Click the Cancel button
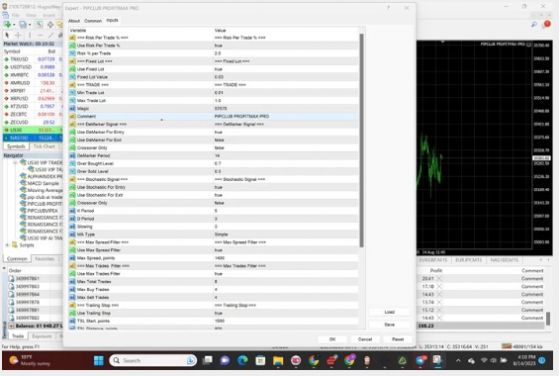The width and height of the screenshot is (560, 376). pos(365,339)
